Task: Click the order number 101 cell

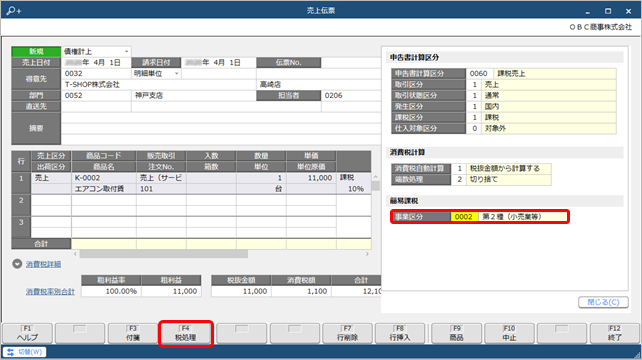Action: 161,189
